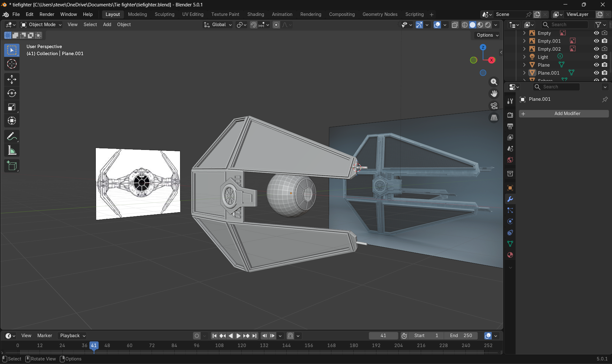Pick the Annotate pencil tool
612x364 pixels.
(x=12, y=137)
